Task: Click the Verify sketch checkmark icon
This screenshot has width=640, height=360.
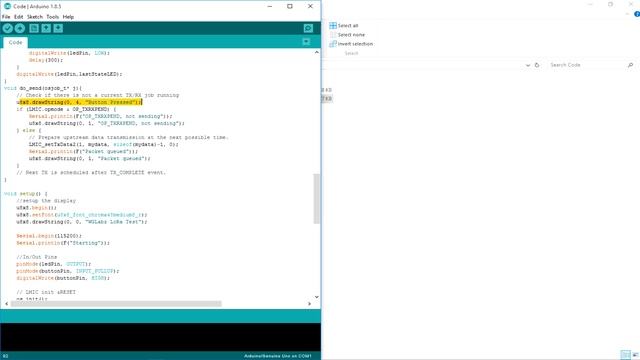Action: click(7, 28)
